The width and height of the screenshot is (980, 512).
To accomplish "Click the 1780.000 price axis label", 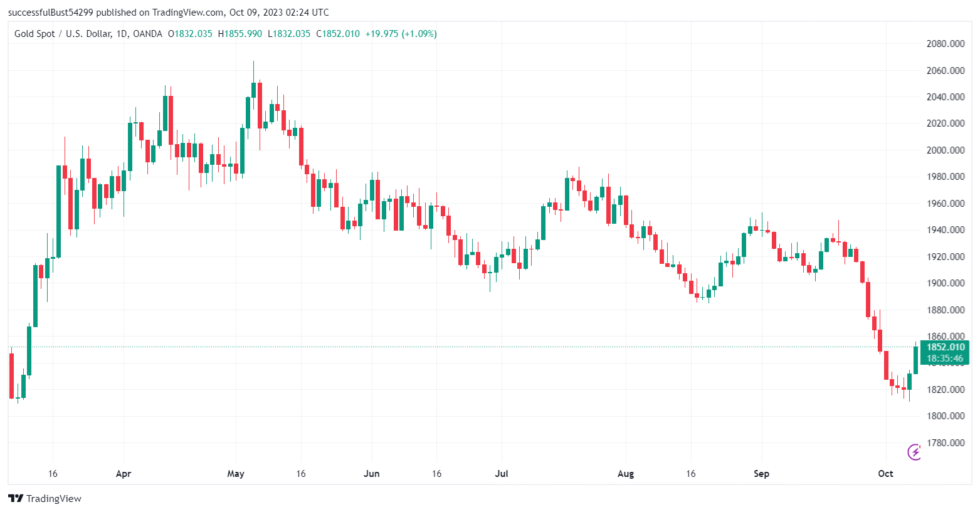I will (x=946, y=442).
